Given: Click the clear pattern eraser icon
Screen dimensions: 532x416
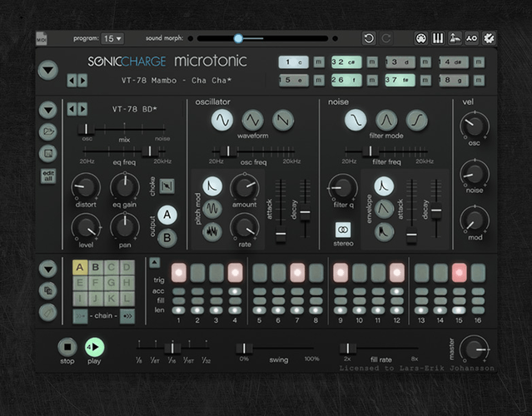Looking at the screenshot, I should (x=47, y=312).
